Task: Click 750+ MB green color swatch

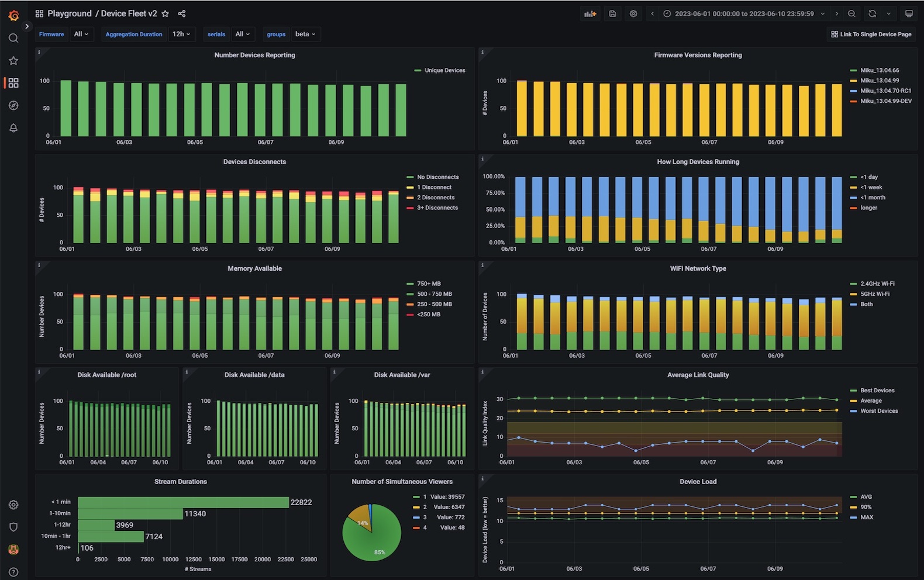Action: point(410,284)
